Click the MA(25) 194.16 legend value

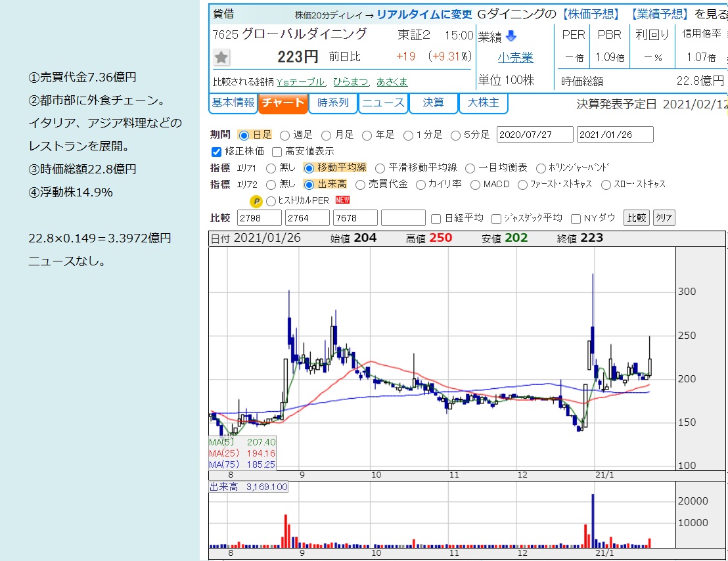pos(242,453)
